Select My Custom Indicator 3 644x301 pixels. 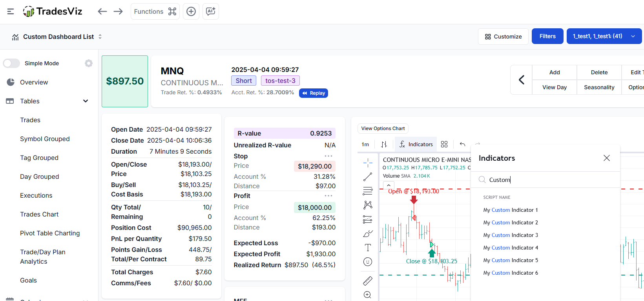point(511,235)
